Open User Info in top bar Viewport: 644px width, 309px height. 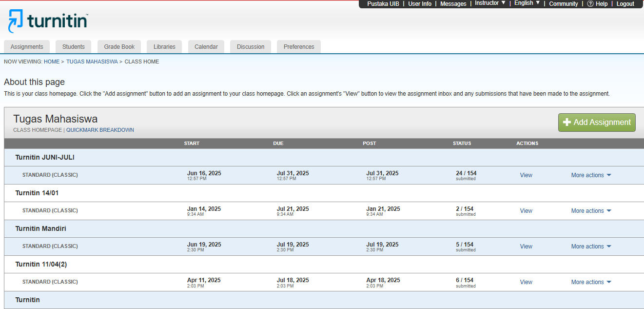pyautogui.click(x=420, y=4)
